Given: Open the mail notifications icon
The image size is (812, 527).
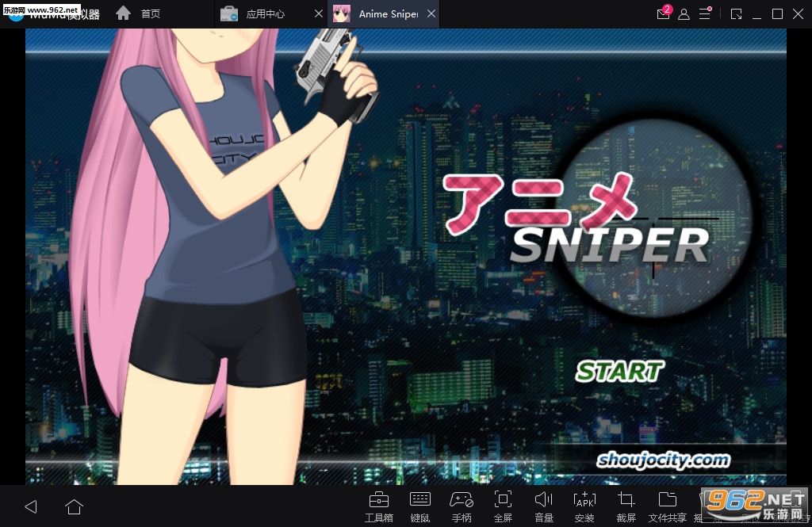Looking at the screenshot, I should coord(664,13).
